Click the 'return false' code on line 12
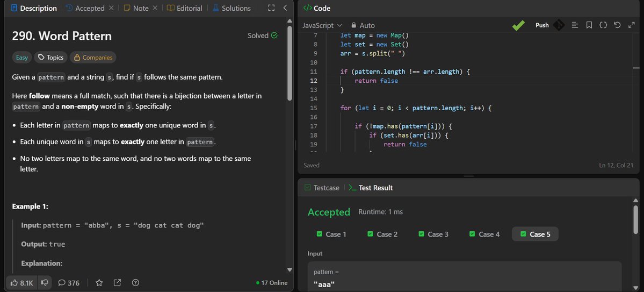 376,81
